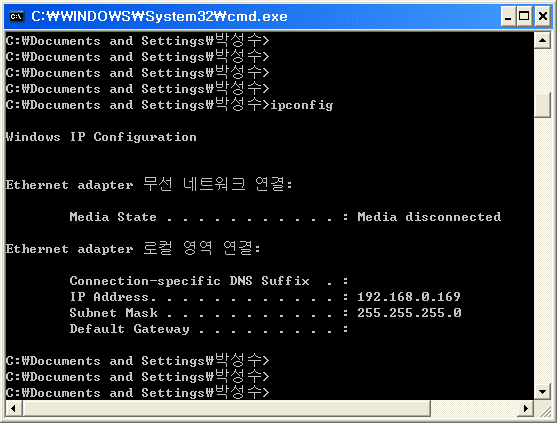This screenshot has height=423, width=557.
Task: Open the cmd.exe system menu icon
Action: [x=16, y=16]
